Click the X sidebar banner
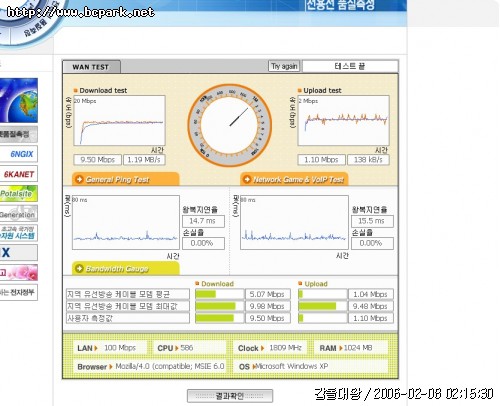This screenshot has height=406, width=500. tap(19, 253)
